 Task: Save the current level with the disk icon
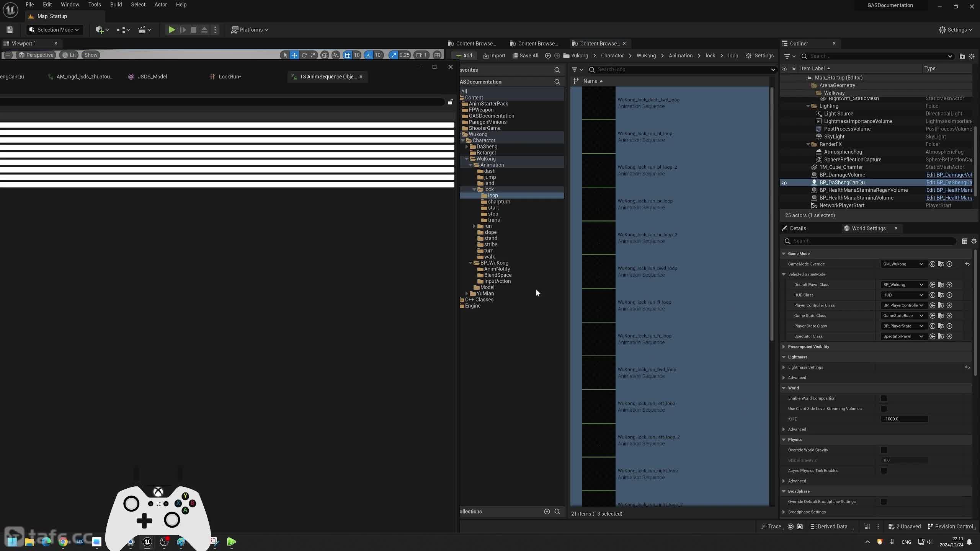[10, 30]
